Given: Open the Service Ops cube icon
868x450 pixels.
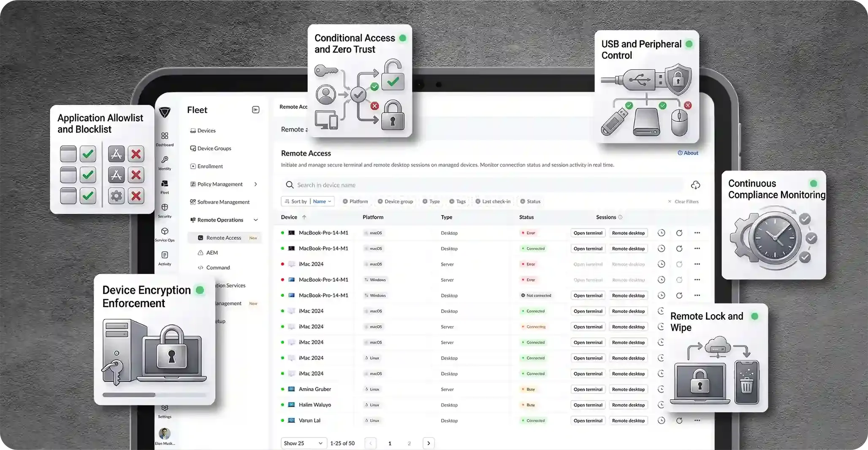Looking at the screenshot, I should click(165, 231).
